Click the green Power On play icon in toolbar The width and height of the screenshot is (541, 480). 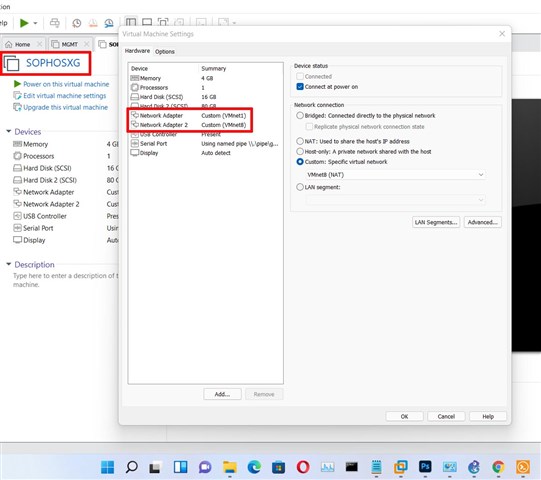24,23
